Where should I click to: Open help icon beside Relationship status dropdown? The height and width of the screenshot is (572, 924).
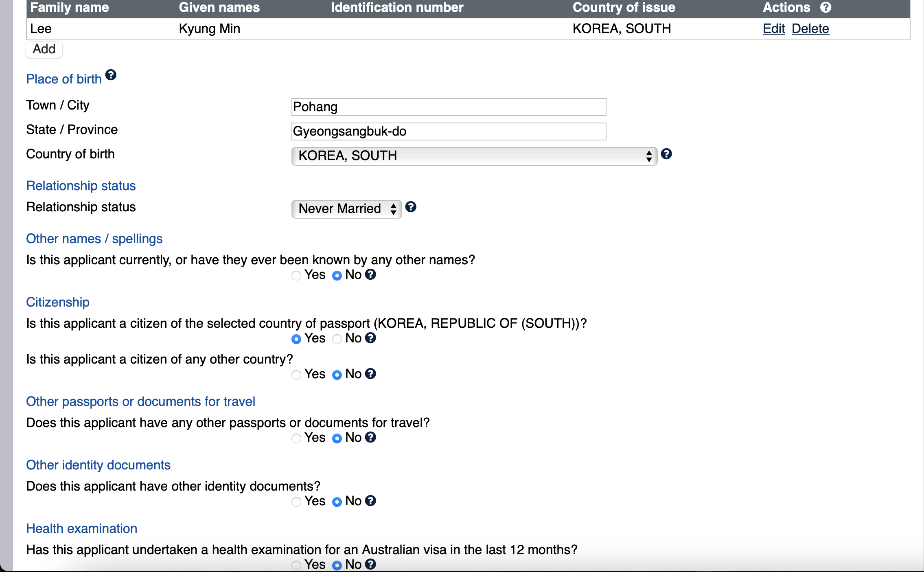411,207
